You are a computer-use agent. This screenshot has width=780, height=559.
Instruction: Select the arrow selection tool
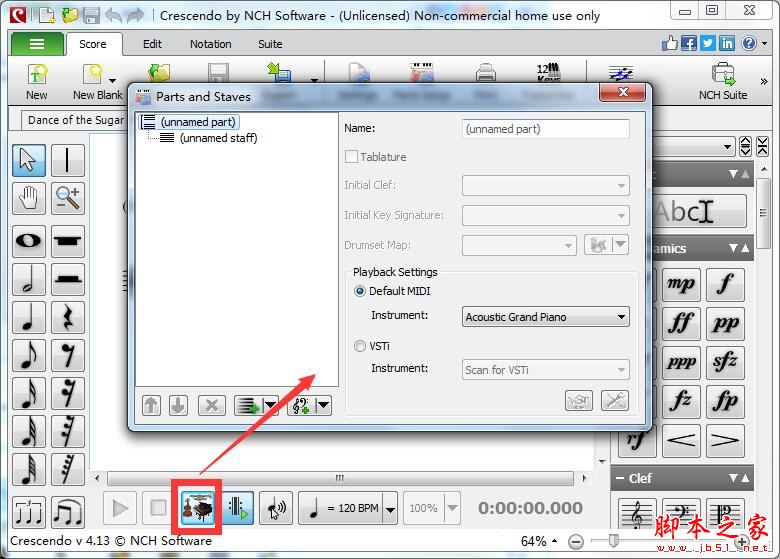click(x=29, y=161)
